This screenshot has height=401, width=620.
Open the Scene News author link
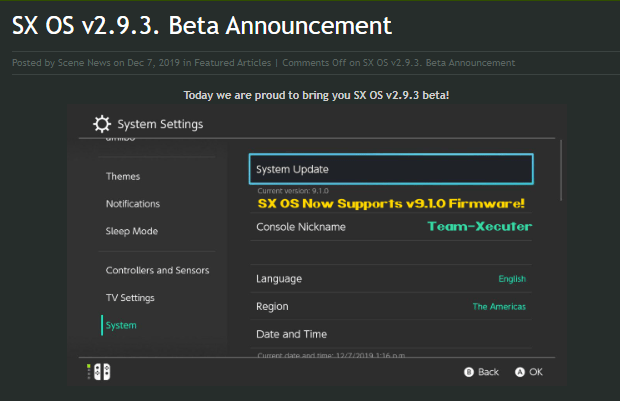pos(84,63)
